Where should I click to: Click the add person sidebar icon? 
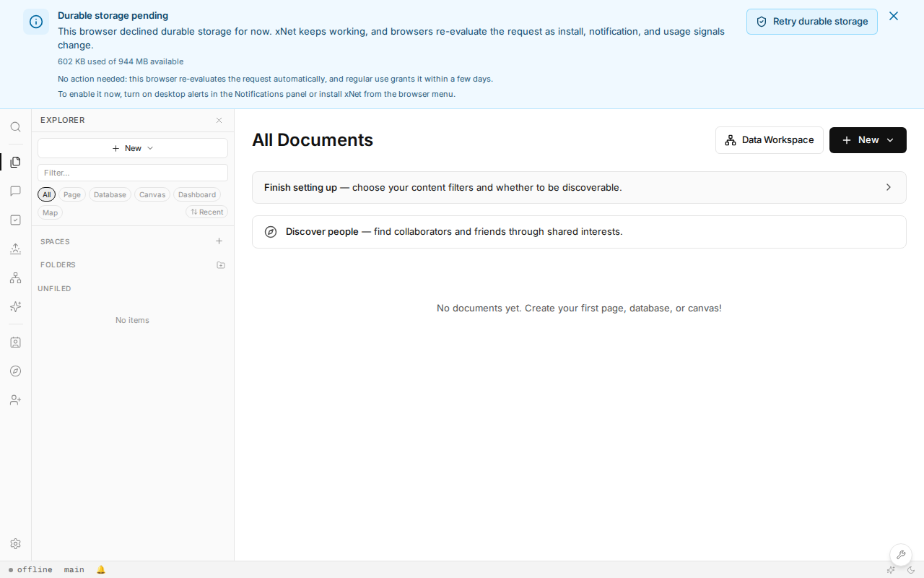(15, 400)
